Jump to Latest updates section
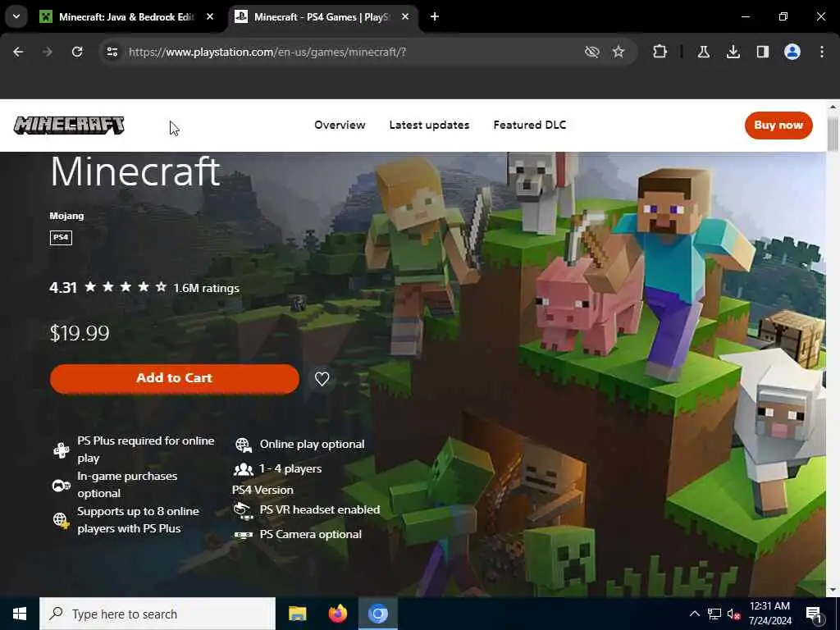The image size is (840, 630). point(429,125)
